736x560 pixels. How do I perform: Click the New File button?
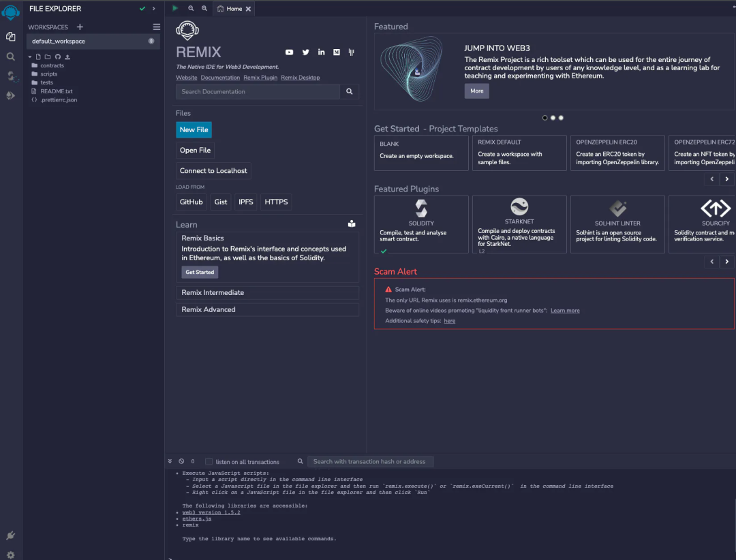(x=194, y=129)
